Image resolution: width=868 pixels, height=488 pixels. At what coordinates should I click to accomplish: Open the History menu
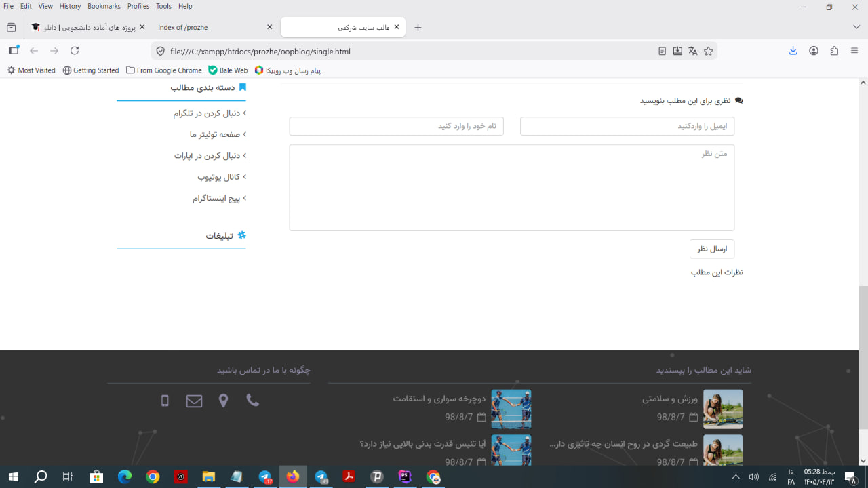point(70,6)
